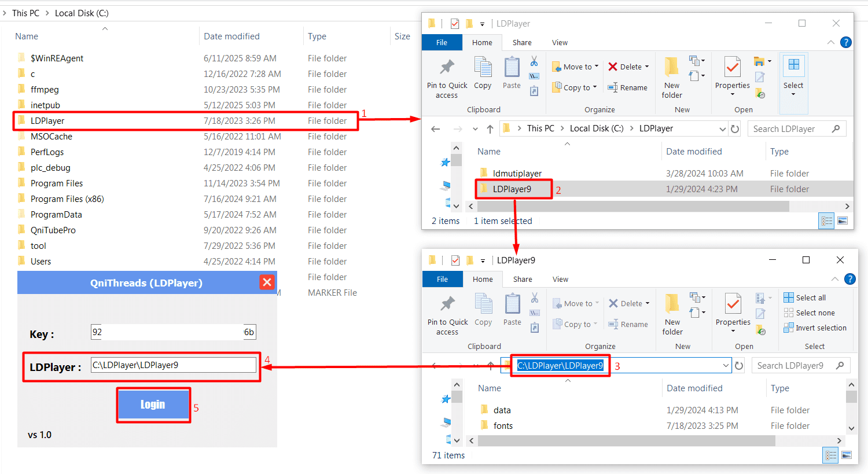Click Select none in LDPlayer9 ribbon

pos(809,313)
